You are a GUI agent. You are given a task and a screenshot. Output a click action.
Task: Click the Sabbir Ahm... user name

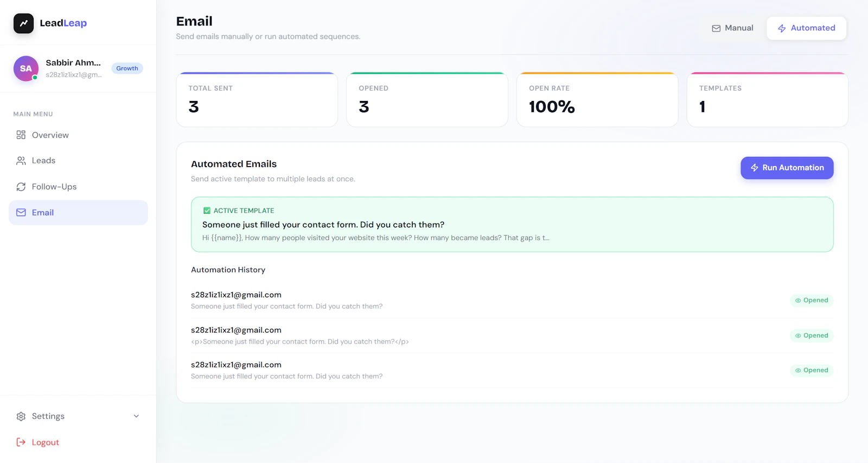(x=73, y=63)
